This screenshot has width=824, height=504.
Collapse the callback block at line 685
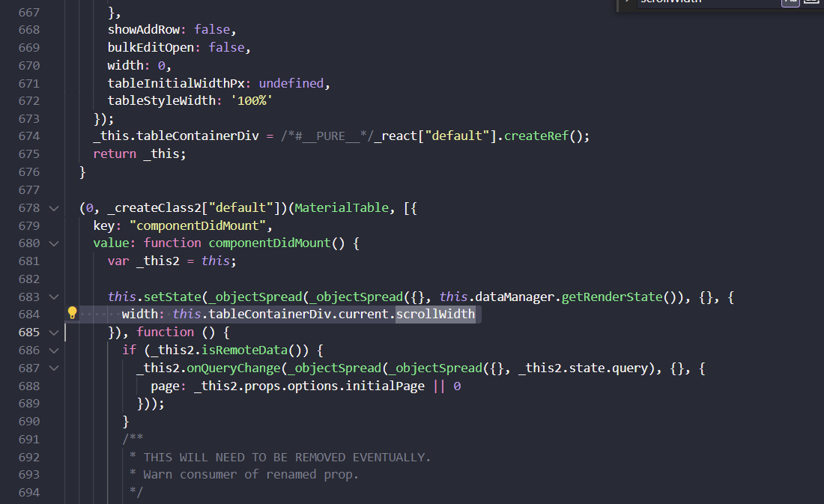coord(53,332)
